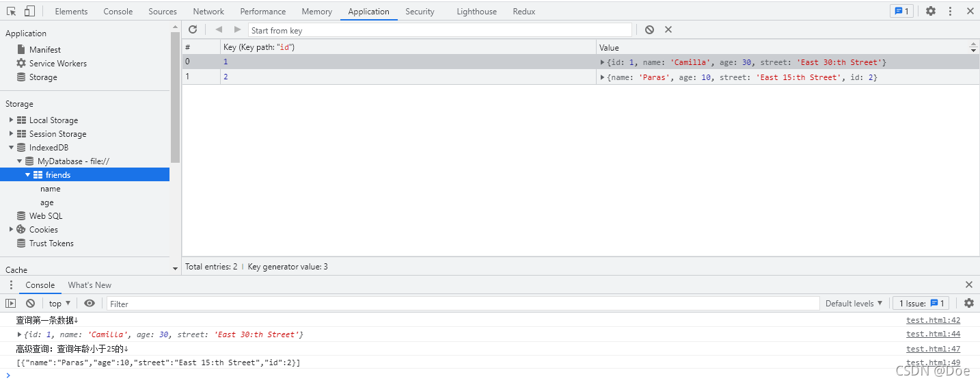The width and height of the screenshot is (980, 383).
Task: Open the top context selector dropdown
Action: click(x=59, y=303)
